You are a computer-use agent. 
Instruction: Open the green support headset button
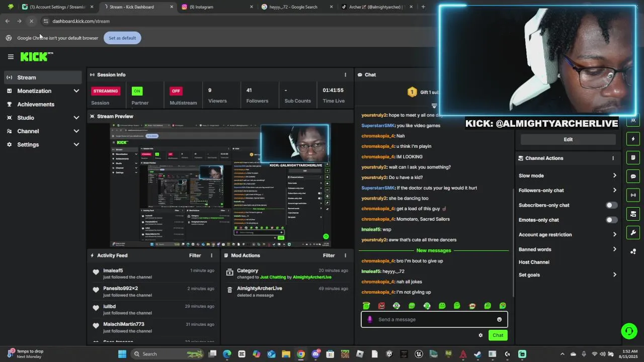629,331
